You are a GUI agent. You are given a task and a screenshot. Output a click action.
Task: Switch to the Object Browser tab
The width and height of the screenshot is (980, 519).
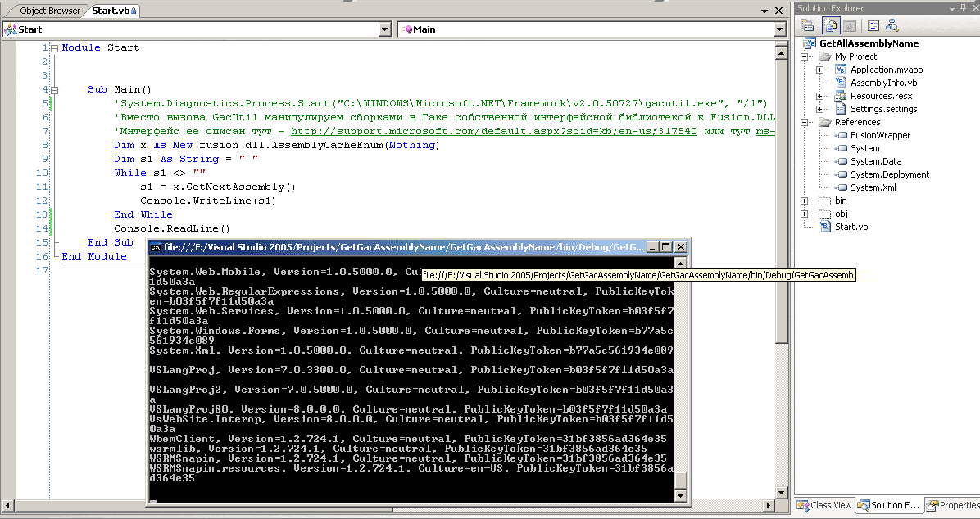tap(50, 11)
